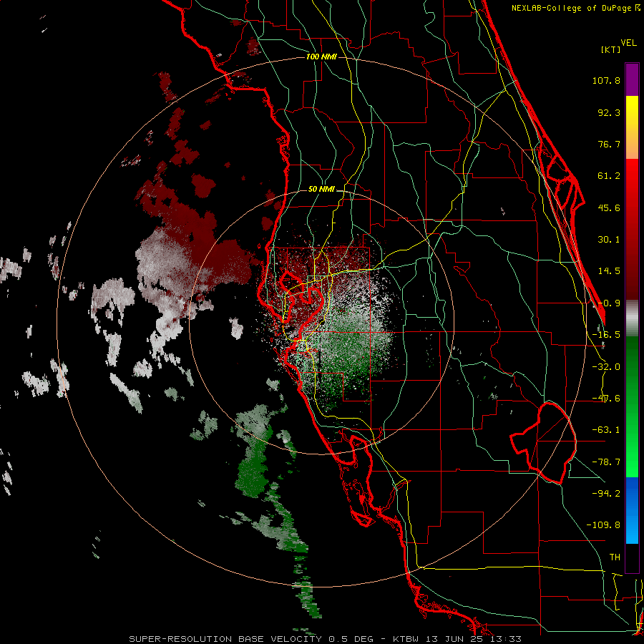Click the SUPER-RESOLUTION BASE VELOCITY caption text
This screenshot has width=644, height=644.
click(227, 639)
